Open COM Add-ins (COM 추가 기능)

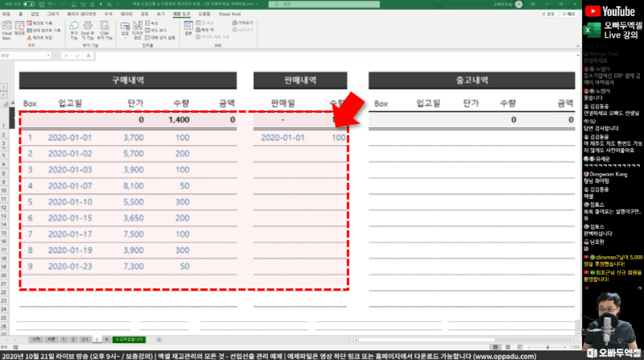pyautogui.click(x=105, y=31)
